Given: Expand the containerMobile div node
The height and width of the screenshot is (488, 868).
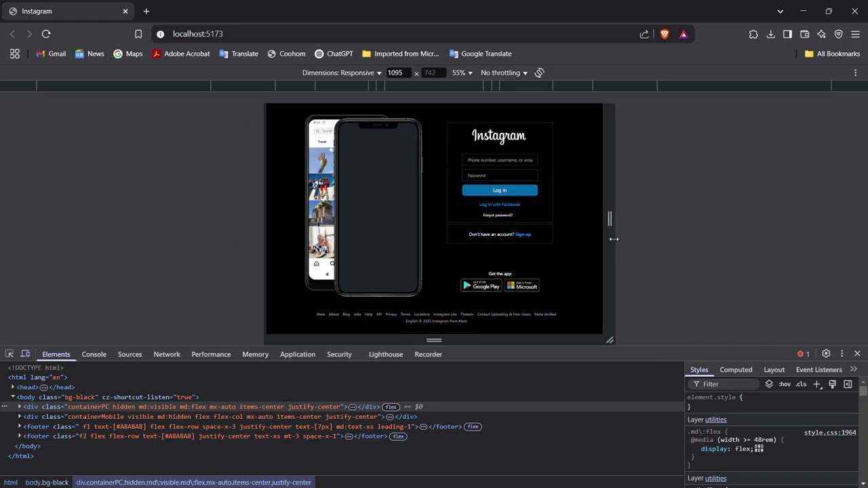Looking at the screenshot, I should coord(20,416).
